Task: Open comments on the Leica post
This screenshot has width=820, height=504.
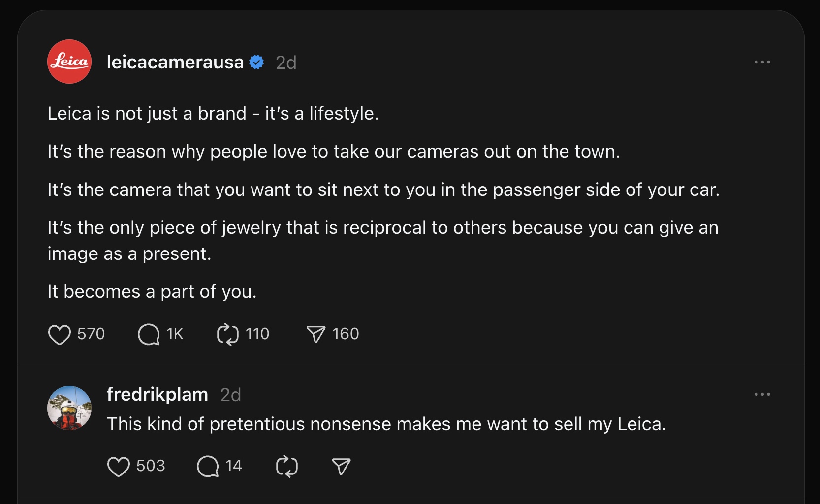Action: click(x=149, y=335)
